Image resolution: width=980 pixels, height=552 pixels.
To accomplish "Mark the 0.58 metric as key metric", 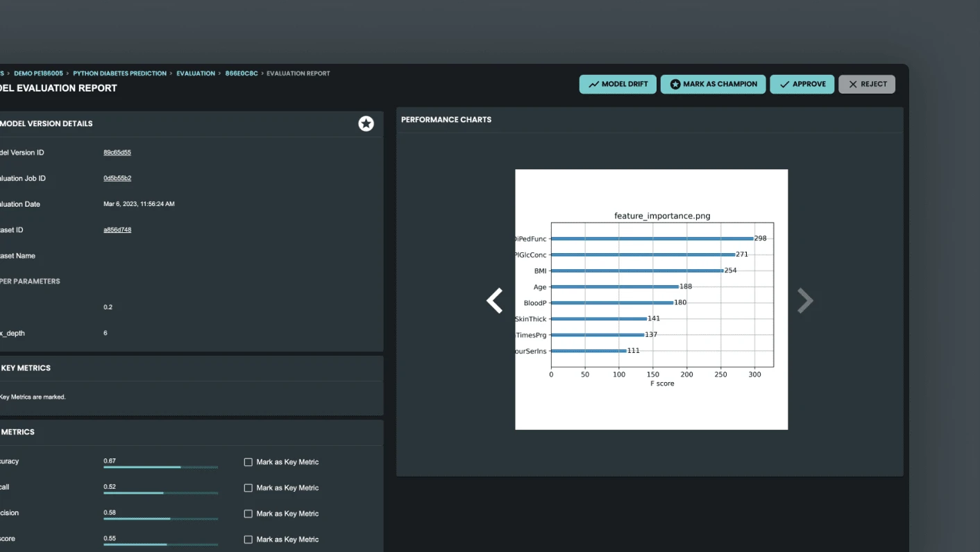I will pos(248,514).
